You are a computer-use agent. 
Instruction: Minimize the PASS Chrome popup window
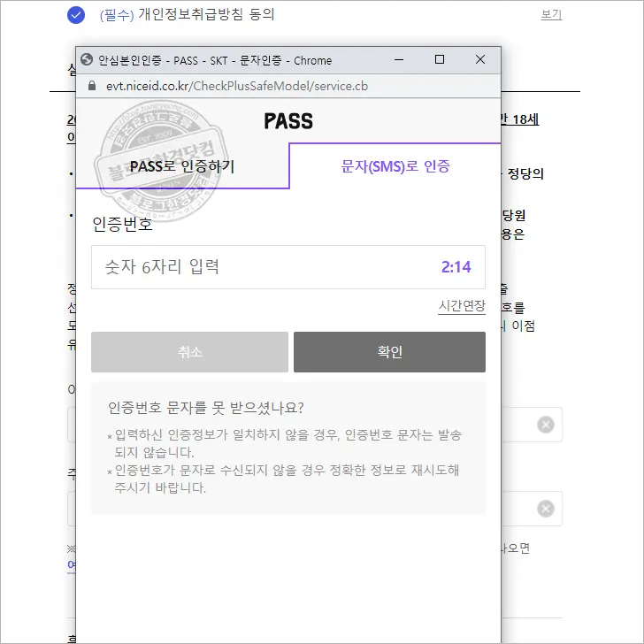pos(398,59)
